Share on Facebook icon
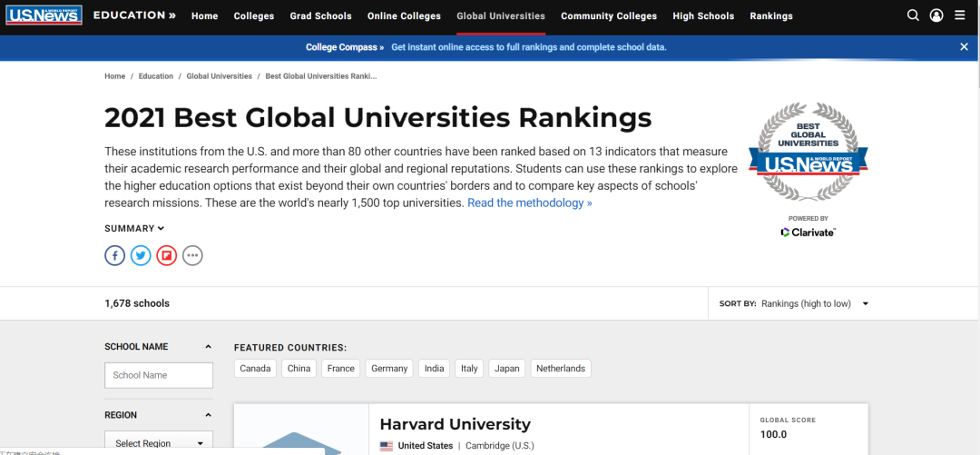The image size is (980, 455). pyautogui.click(x=115, y=255)
